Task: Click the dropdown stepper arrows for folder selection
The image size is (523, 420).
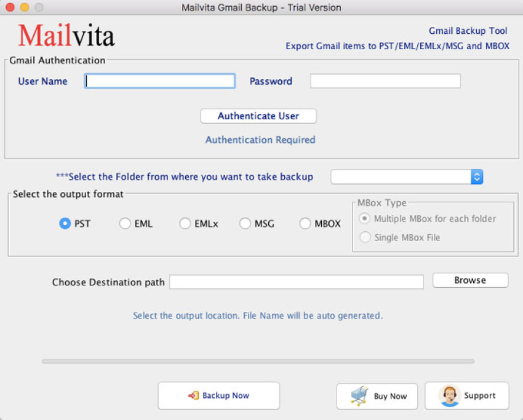Action: pos(477,176)
